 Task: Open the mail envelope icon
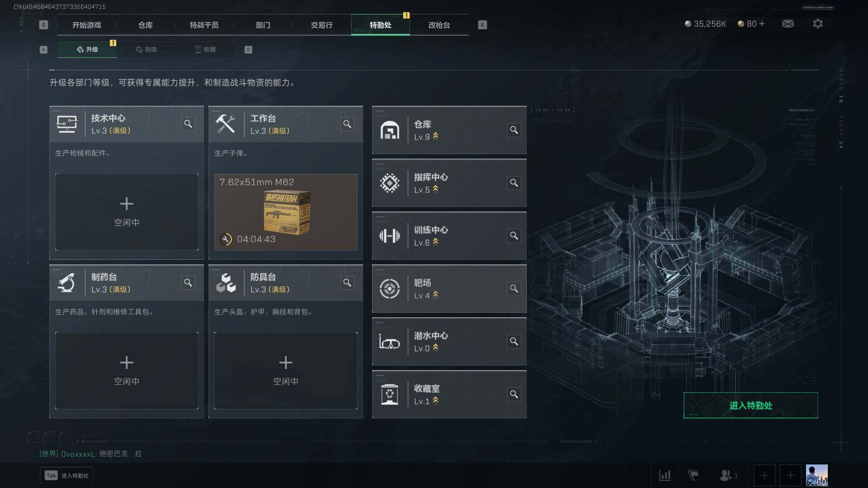pyautogui.click(x=788, y=23)
